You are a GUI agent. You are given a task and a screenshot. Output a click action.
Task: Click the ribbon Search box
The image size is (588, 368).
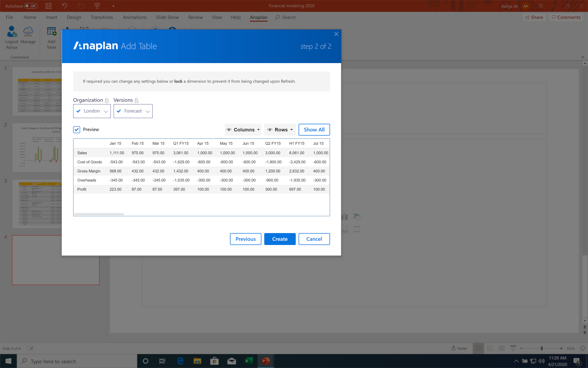286,17
